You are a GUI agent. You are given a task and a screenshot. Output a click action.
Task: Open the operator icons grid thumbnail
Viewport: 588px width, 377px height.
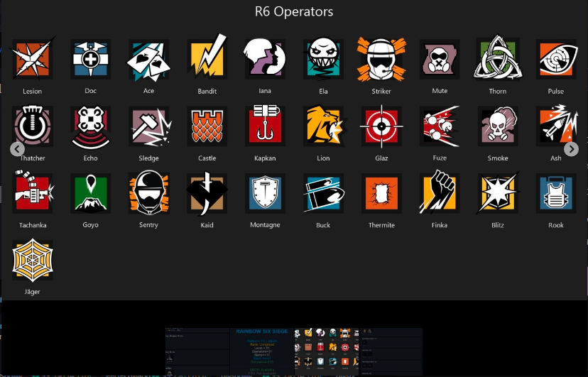point(327,352)
